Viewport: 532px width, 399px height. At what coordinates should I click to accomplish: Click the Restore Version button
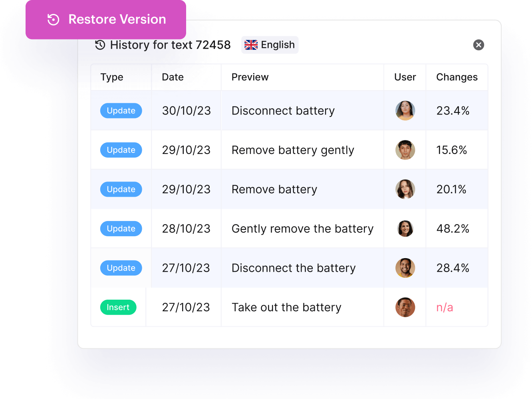coord(106,19)
